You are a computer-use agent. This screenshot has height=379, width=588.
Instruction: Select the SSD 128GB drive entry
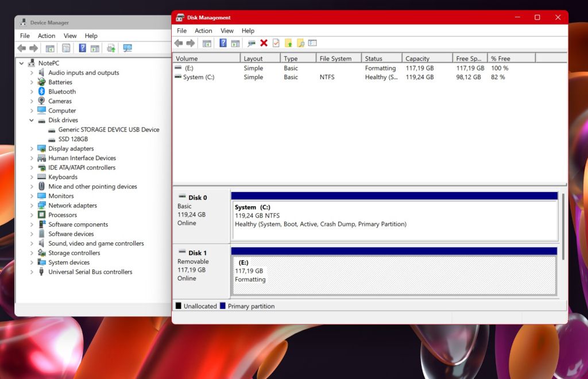coord(73,139)
